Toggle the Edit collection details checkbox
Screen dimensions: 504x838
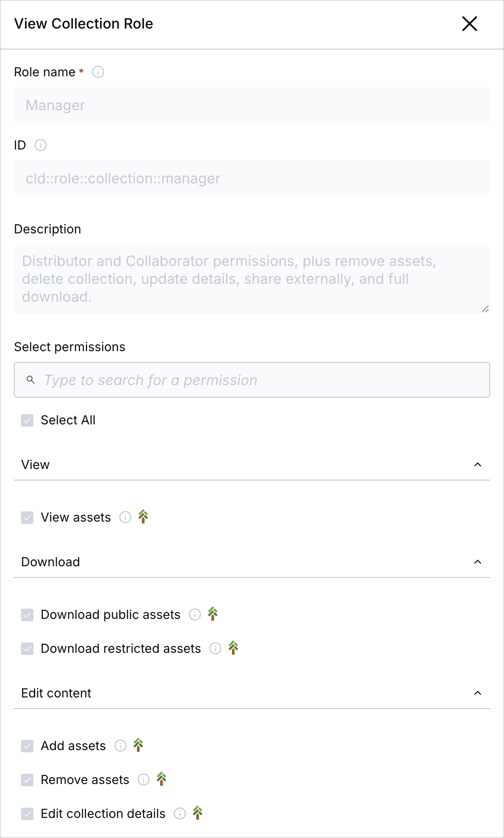click(27, 814)
